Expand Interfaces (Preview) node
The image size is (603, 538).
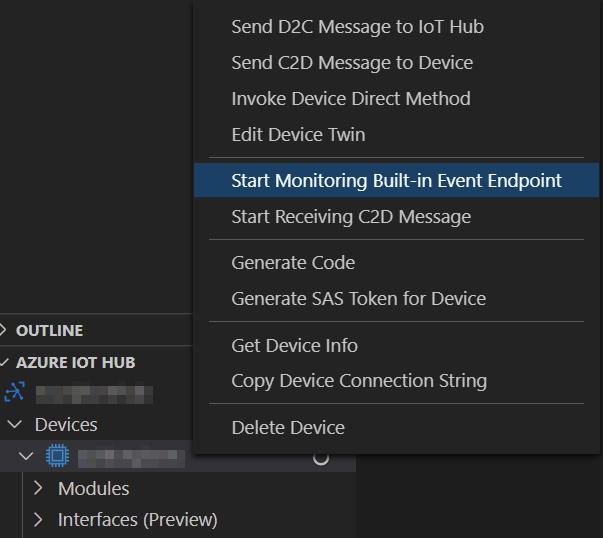pyautogui.click(x=38, y=520)
